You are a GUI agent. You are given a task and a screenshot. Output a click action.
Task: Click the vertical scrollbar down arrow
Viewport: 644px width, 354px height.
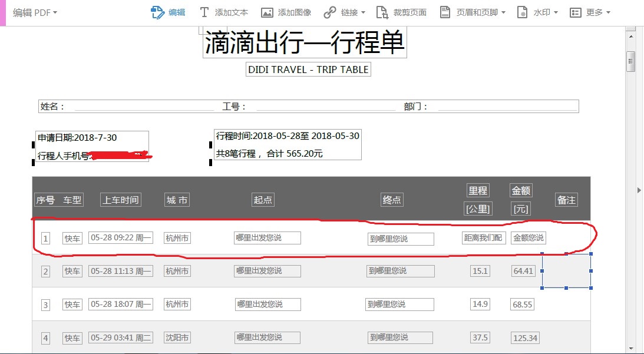[x=631, y=348]
